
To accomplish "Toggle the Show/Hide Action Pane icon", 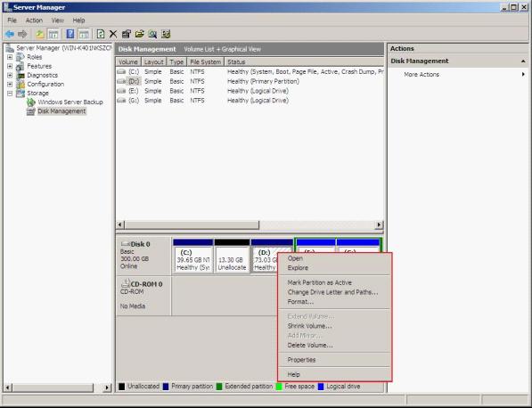I will pyautogui.click(x=84, y=34).
